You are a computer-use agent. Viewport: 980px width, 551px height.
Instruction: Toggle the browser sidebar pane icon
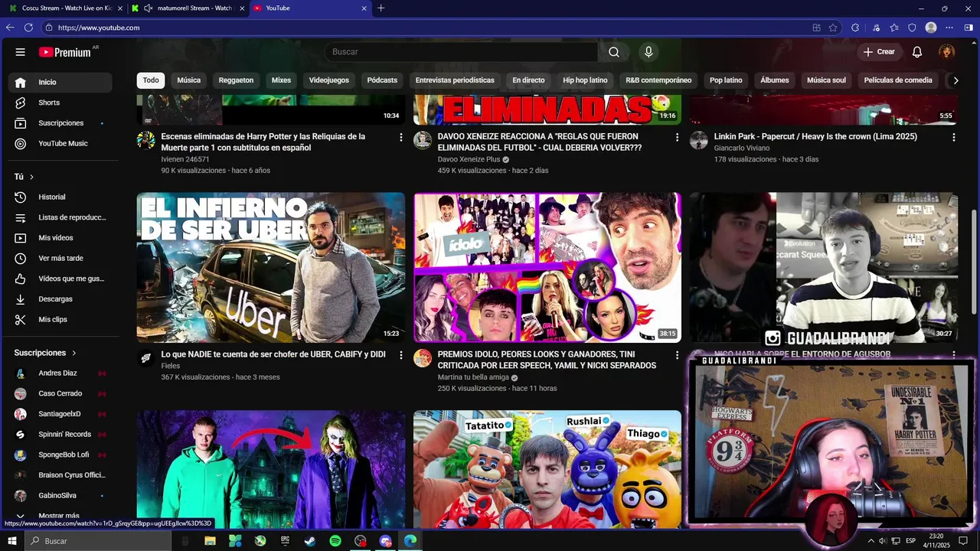click(969, 28)
